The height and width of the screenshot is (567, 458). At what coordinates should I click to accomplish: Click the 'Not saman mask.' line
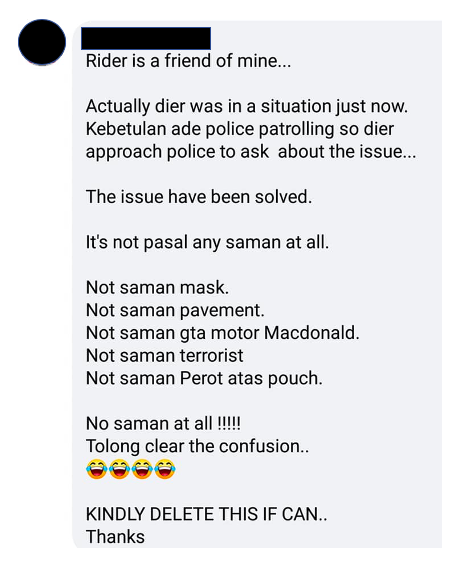[157, 288]
